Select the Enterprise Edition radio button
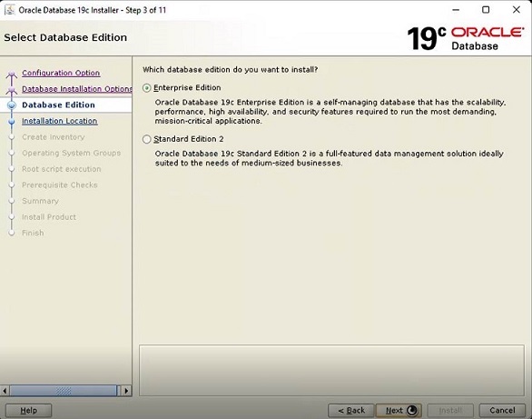The width and height of the screenshot is (532, 419). point(146,88)
